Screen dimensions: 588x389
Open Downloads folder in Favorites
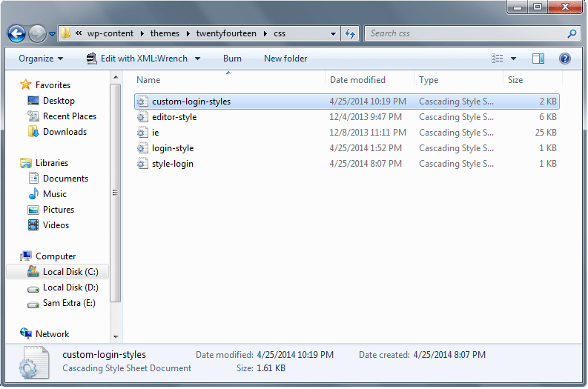pyautogui.click(x=65, y=132)
